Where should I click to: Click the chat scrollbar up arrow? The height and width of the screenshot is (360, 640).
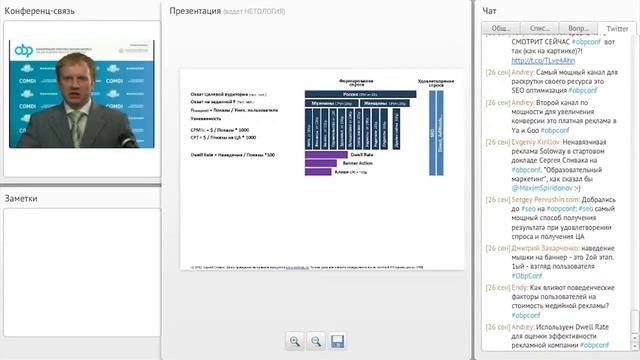(x=634, y=338)
